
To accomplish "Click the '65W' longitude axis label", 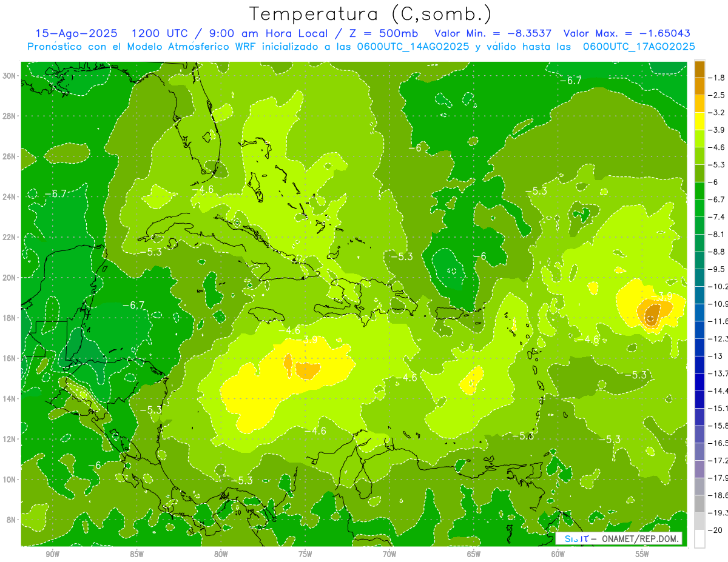I will [x=474, y=554].
